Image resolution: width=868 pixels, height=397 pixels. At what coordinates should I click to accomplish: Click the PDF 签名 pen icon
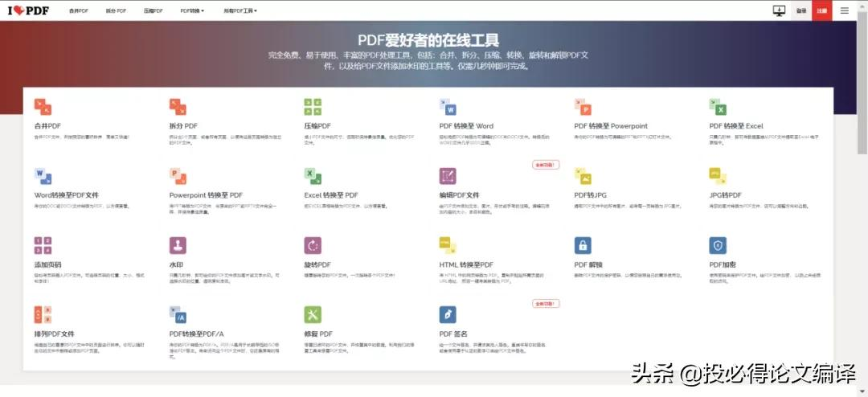click(448, 314)
